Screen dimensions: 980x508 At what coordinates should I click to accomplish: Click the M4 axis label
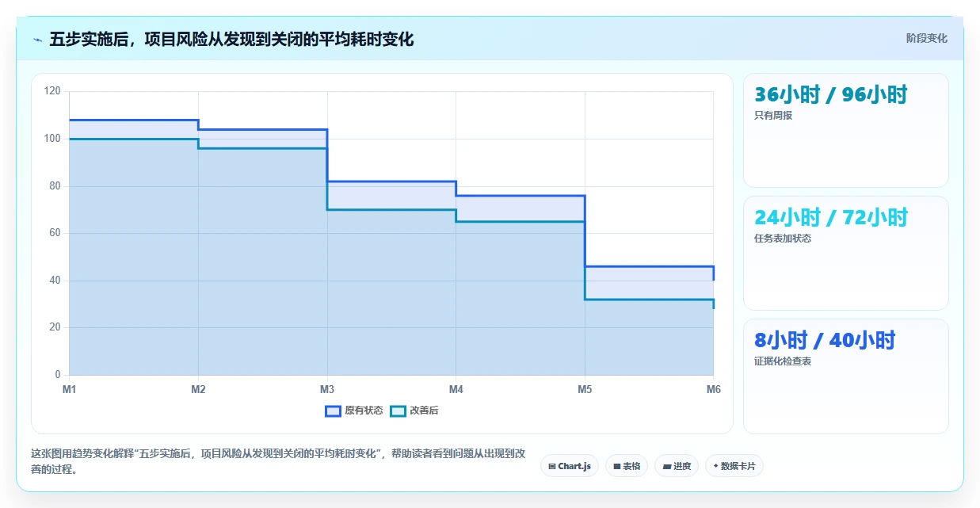456,389
